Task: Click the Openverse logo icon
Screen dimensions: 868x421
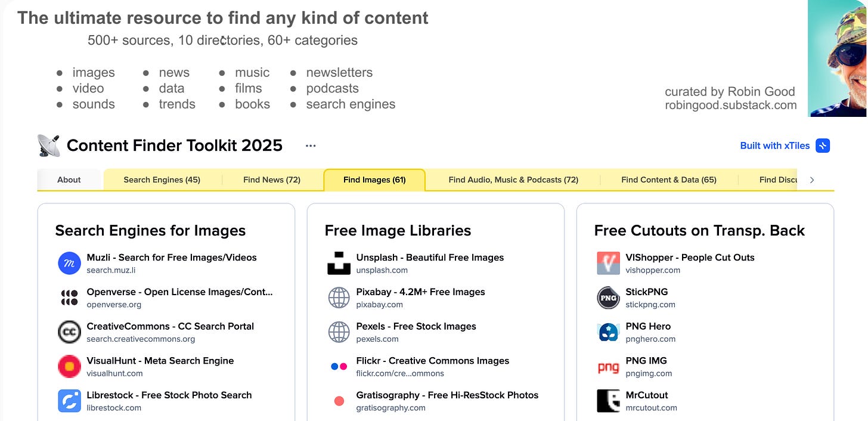Action: pyautogui.click(x=69, y=298)
